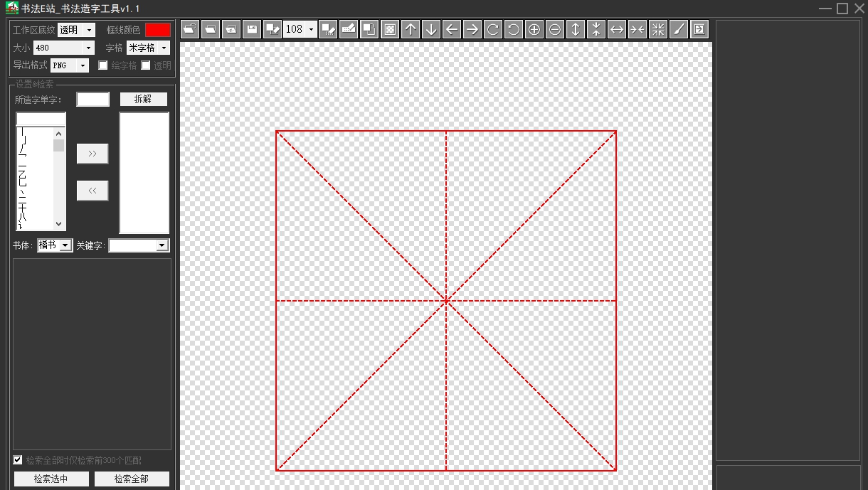Click the icon right of the 108 dropdown

point(329,29)
